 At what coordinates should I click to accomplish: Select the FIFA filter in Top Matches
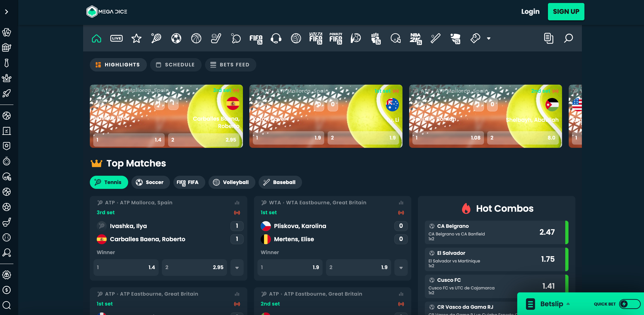click(x=189, y=182)
